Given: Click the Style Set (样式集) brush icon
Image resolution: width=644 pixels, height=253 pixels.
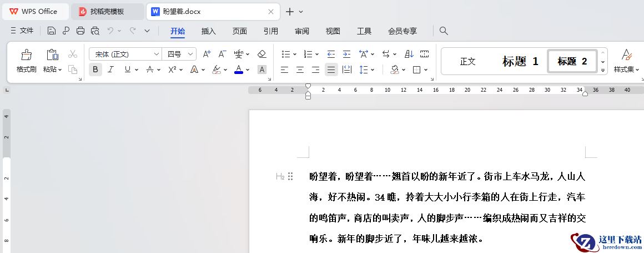Looking at the screenshot, I should 626,54.
